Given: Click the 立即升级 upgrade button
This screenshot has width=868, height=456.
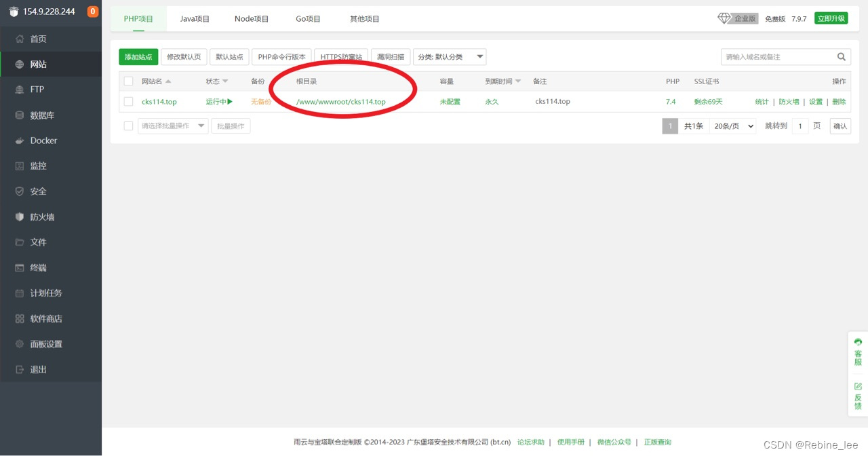Looking at the screenshot, I should pos(831,18).
